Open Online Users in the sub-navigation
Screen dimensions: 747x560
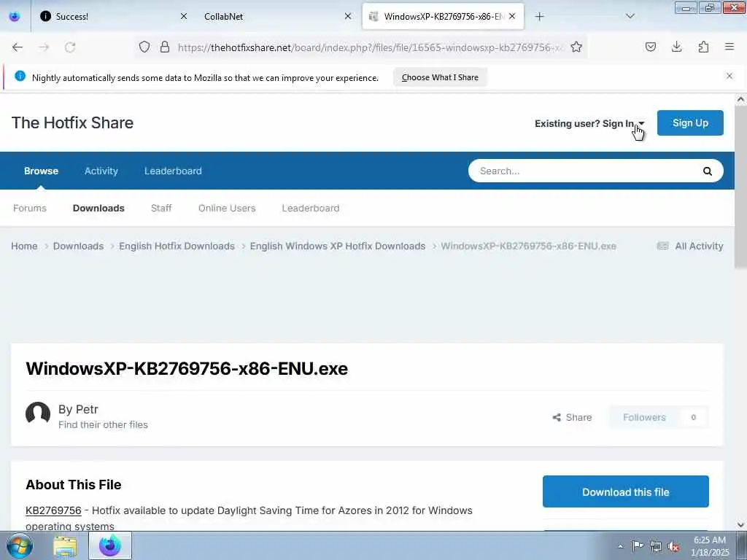pos(227,208)
